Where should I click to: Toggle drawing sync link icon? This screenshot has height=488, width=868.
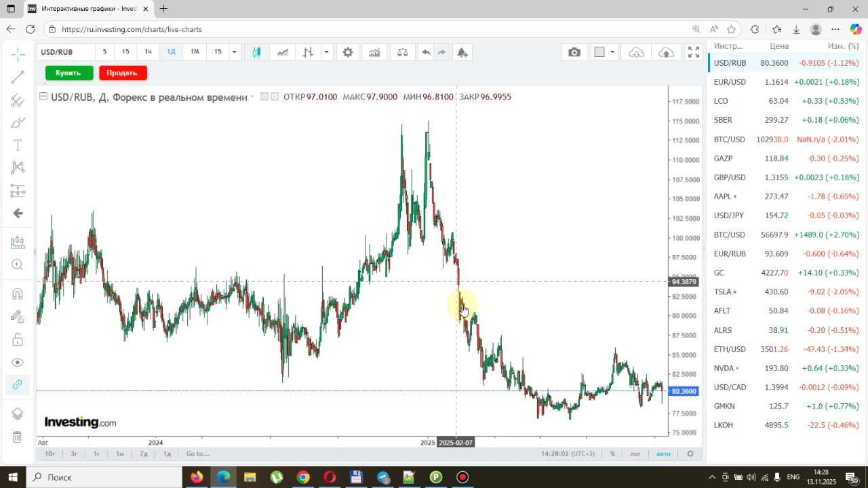(x=18, y=385)
